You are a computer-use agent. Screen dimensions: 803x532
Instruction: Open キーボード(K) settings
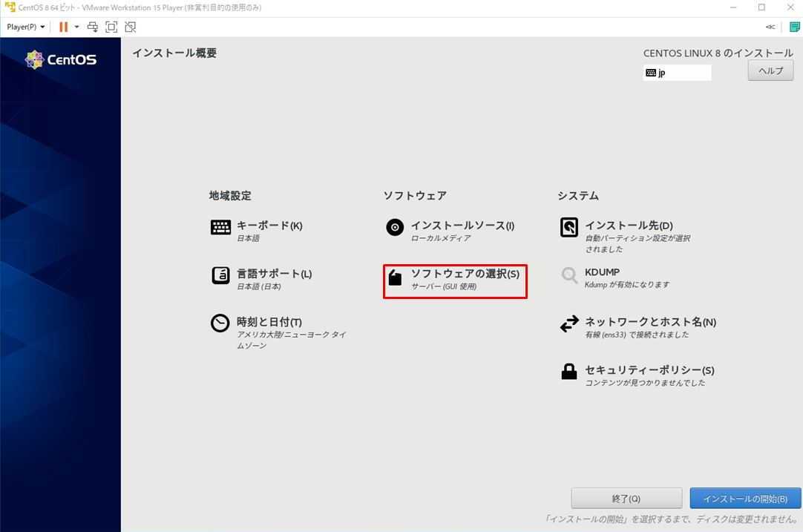(269, 226)
